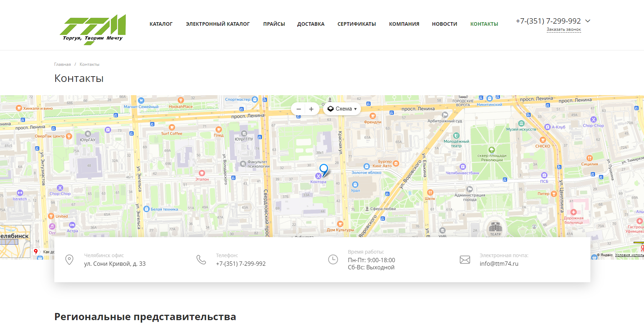Image resolution: width=644 pixels, height=328 pixels.
Task: Click the layers icon inside the Схема control
Action: point(331,108)
